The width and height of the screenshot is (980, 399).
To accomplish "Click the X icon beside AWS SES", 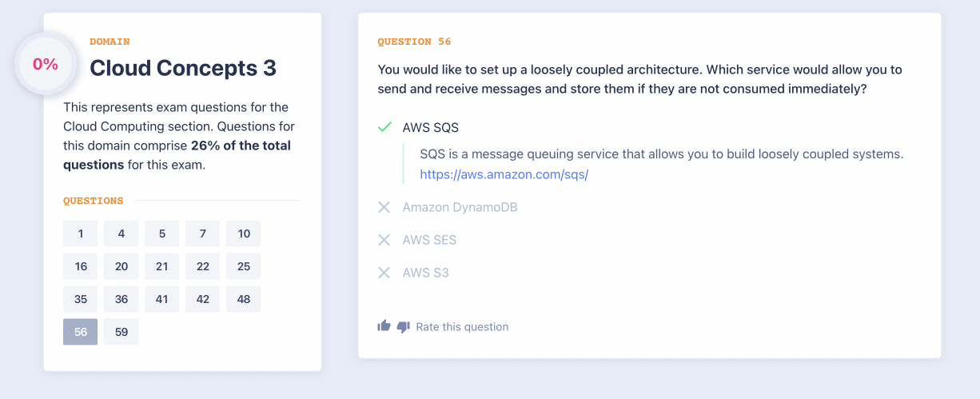I will tap(384, 240).
